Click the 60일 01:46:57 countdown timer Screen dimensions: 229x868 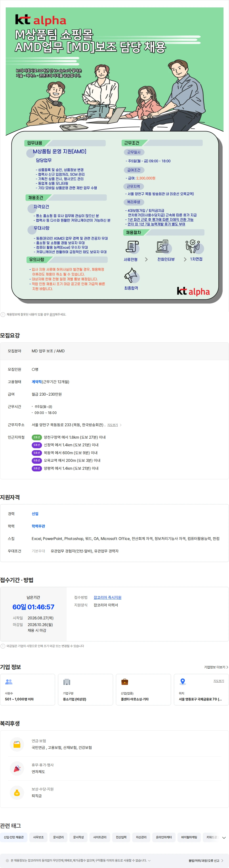tap(33, 607)
